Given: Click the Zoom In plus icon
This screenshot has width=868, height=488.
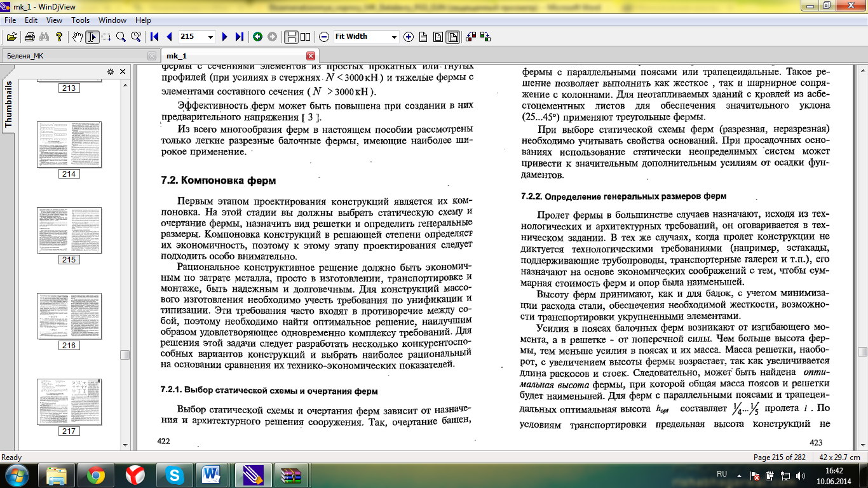Looking at the screenshot, I should pyautogui.click(x=409, y=37).
